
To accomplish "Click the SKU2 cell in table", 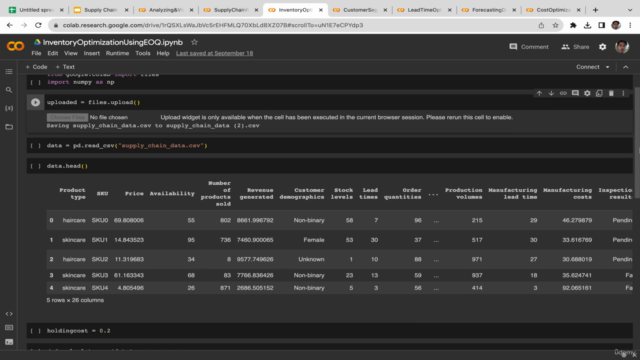I will tap(100, 259).
